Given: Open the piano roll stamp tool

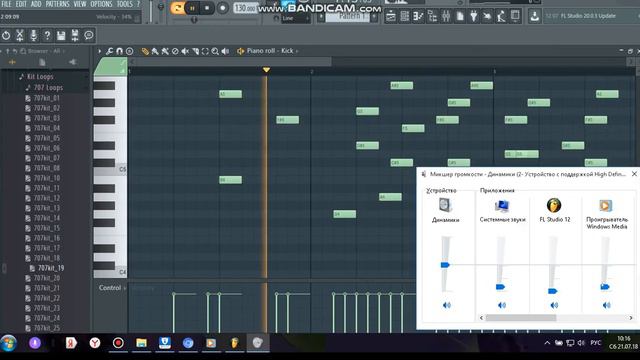Looking at the screenshot, I should tap(129, 51).
